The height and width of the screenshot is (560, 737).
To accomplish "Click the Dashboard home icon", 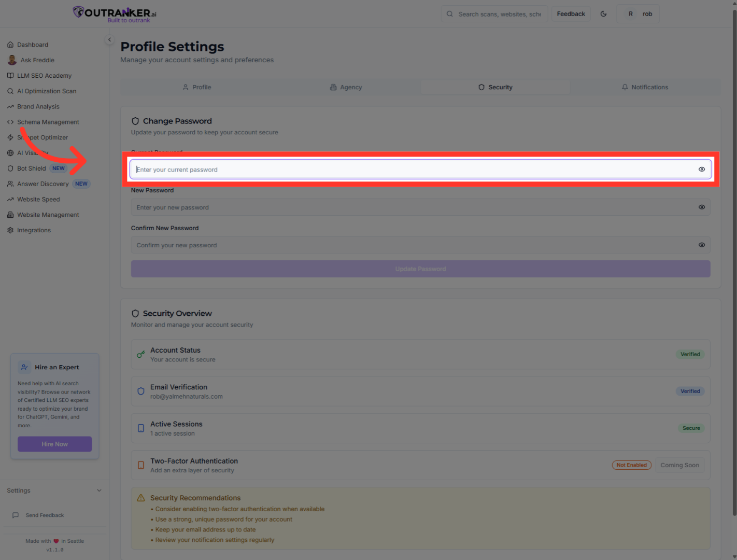I will [10, 45].
